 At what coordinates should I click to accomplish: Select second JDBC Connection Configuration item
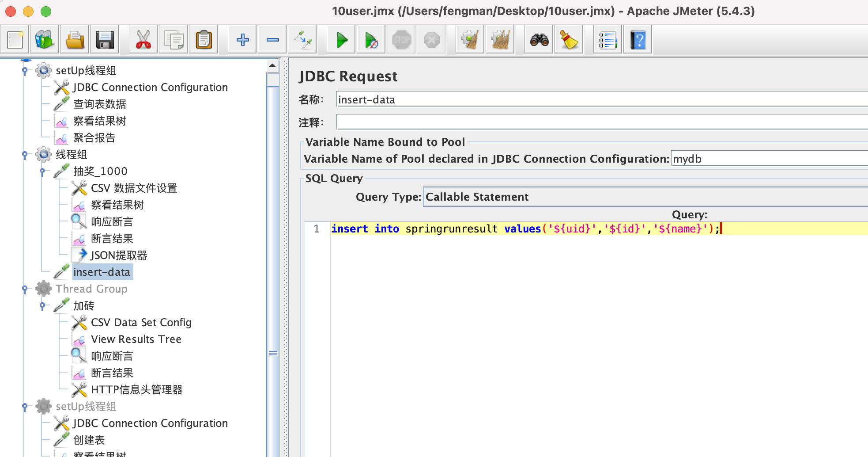tap(150, 423)
